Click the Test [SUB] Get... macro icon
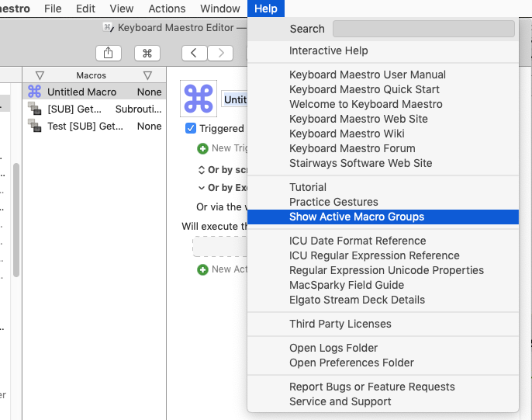This screenshot has width=532, height=420. pyautogui.click(x=35, y=126)
